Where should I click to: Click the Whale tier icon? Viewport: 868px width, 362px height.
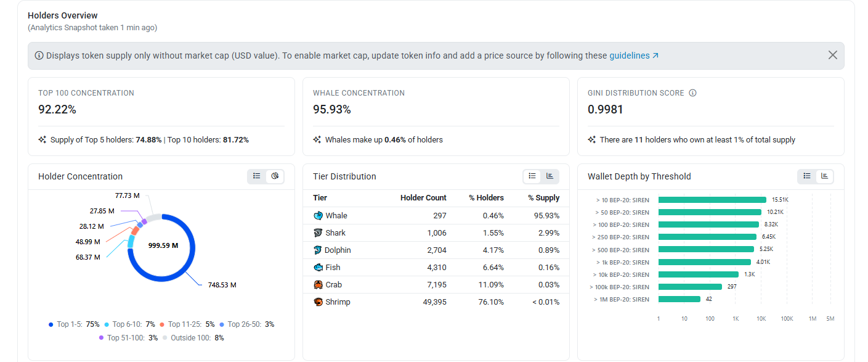point(318,216)
